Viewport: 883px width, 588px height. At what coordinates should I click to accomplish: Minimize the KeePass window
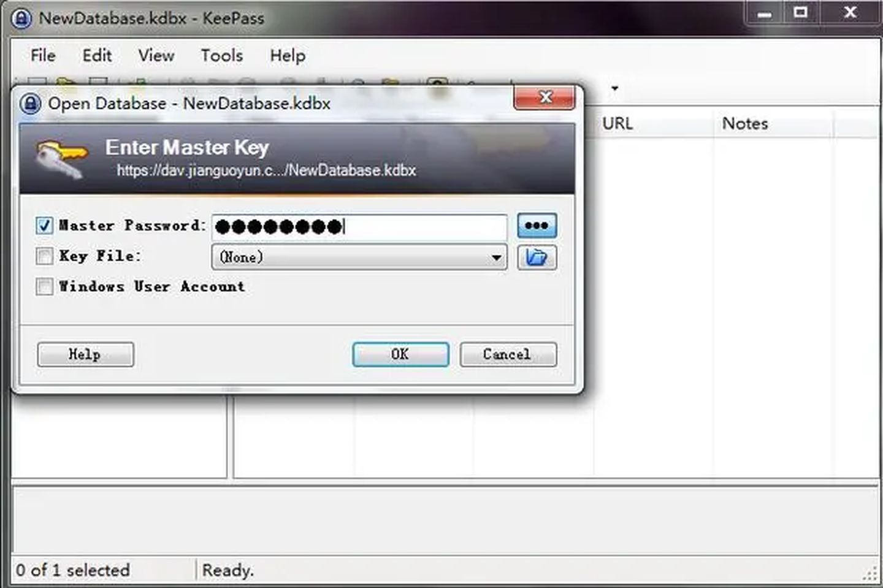click(765, 13)
